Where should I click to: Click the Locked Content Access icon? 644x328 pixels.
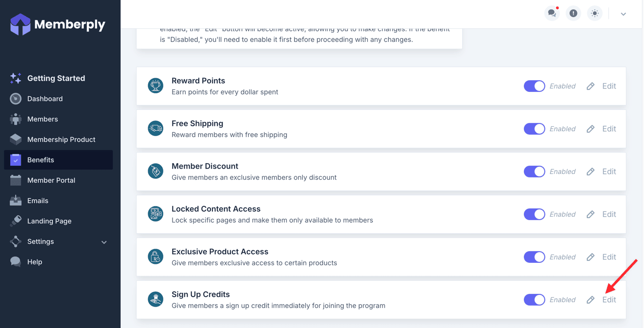[x=156, y=214]
